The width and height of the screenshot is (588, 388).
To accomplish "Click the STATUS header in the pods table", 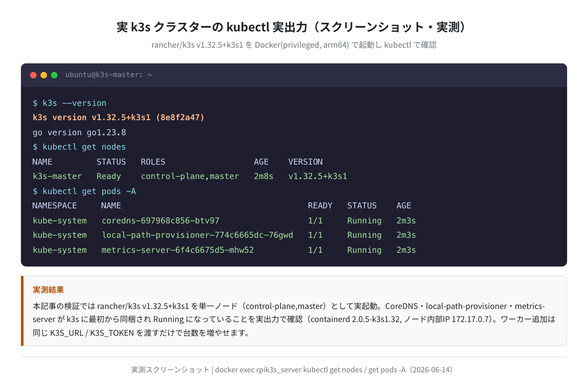I will (362, 206).
